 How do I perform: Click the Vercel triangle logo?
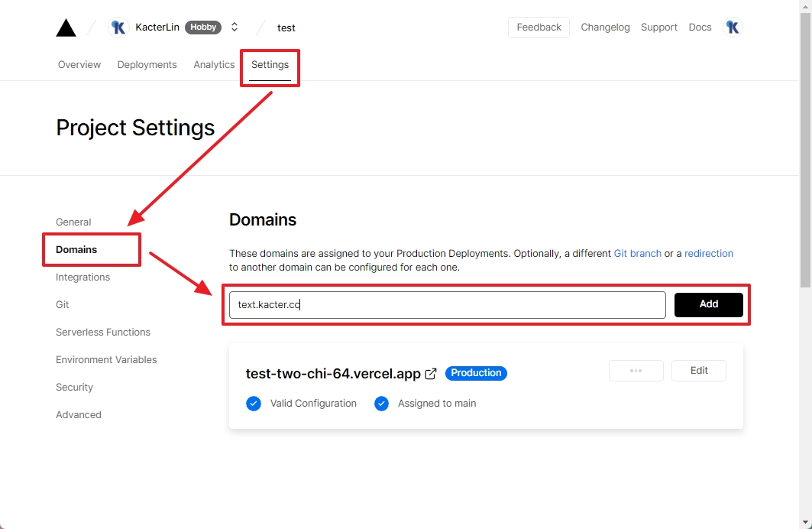click(x=66, y=28)
